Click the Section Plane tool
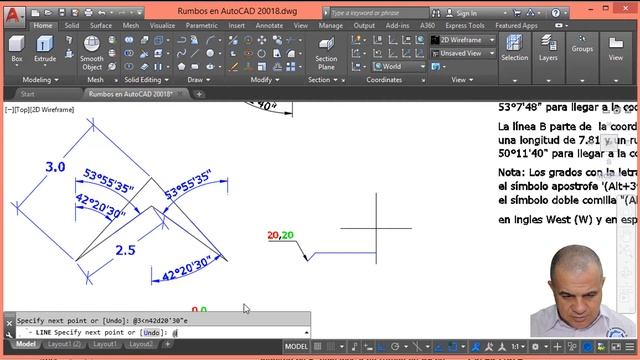Viewport: 640px width, 360px height. 326,54
